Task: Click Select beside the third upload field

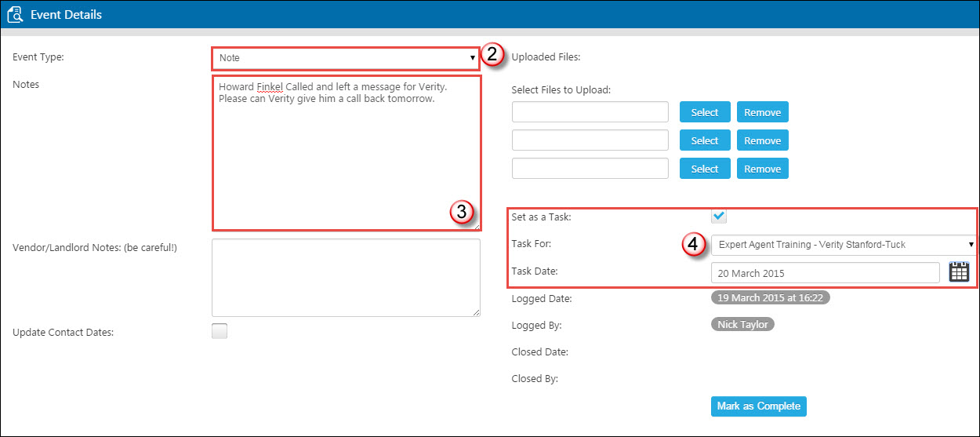Action: pos(705,169)
